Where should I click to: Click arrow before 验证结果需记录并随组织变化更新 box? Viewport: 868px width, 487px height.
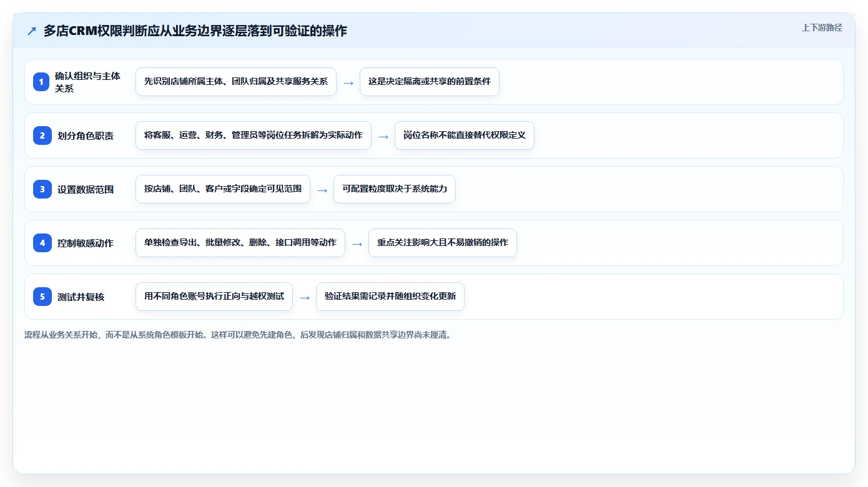point(305,297)
